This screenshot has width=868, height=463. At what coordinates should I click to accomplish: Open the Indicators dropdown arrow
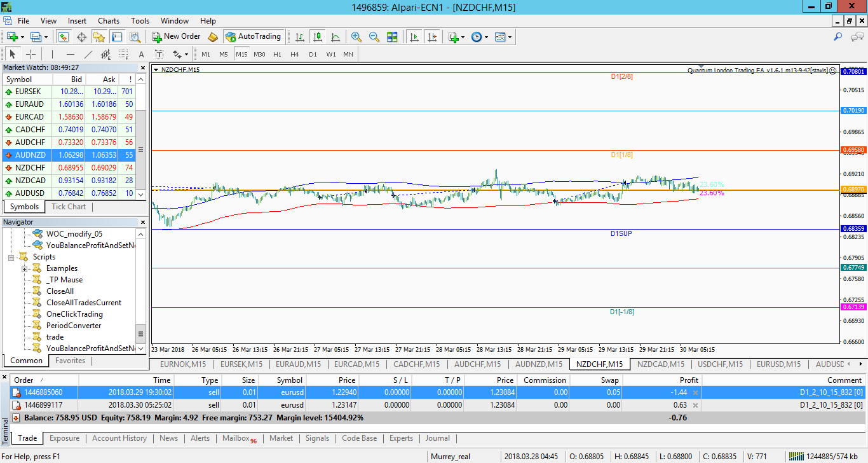[x=463, y=37]
